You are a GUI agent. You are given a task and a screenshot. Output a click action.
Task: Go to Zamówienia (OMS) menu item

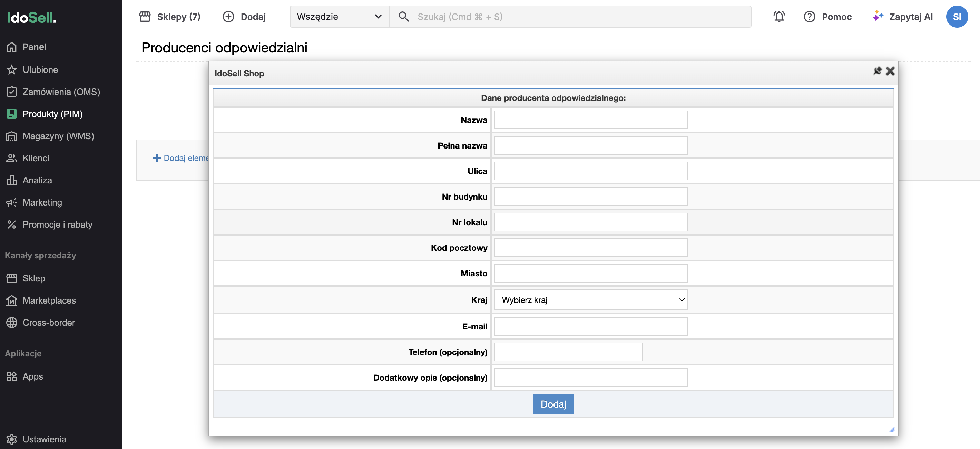61,92
